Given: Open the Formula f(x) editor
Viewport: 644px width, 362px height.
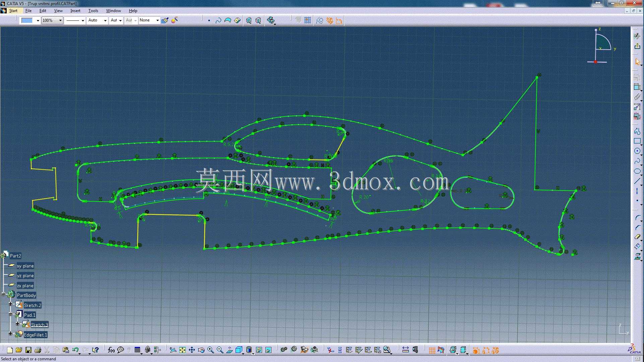Looking at the screenshot, I should (111, 350).
